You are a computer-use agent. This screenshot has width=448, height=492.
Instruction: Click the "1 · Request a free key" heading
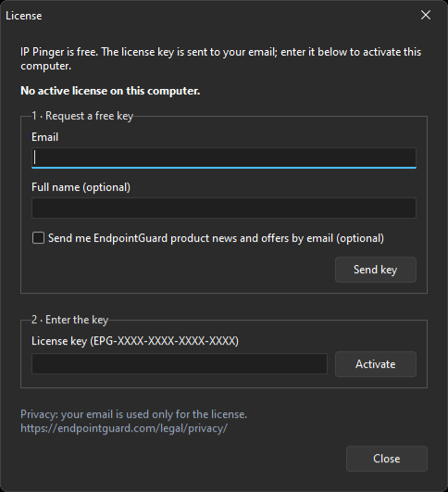pos(82,116)
